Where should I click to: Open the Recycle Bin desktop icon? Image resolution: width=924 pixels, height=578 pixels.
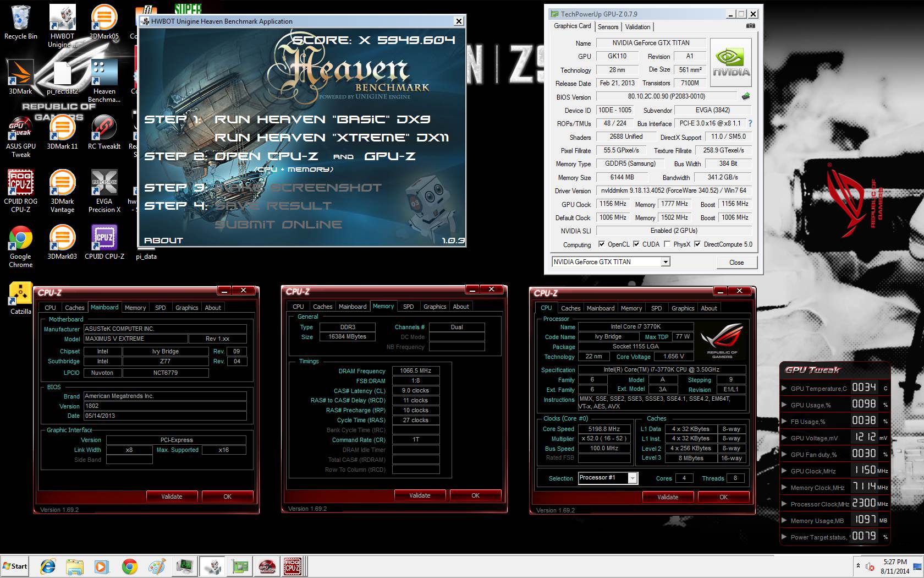(x=20, y=23)
